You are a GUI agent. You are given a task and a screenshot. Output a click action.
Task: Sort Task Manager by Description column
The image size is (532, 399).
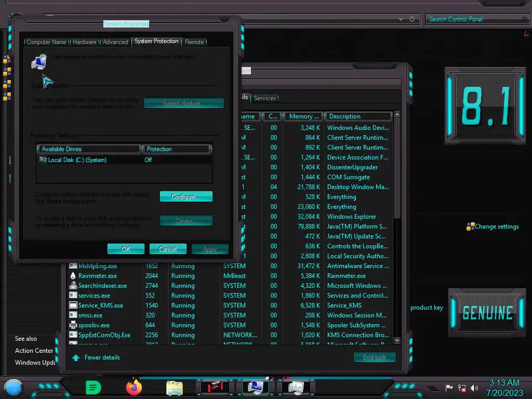358,116
